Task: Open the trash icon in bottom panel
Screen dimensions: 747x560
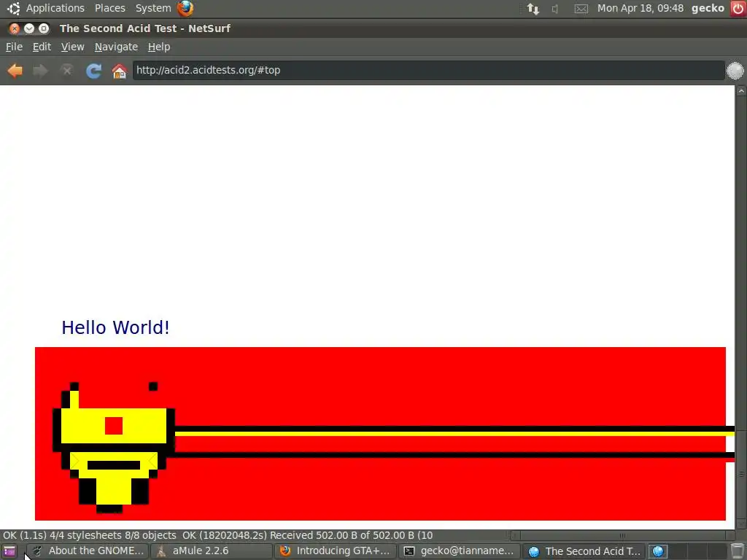Action: point(738,551)
